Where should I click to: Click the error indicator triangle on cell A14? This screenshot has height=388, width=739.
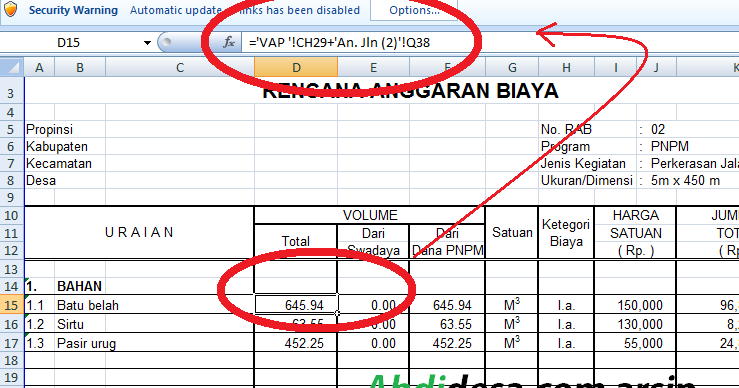pos(27,280)
